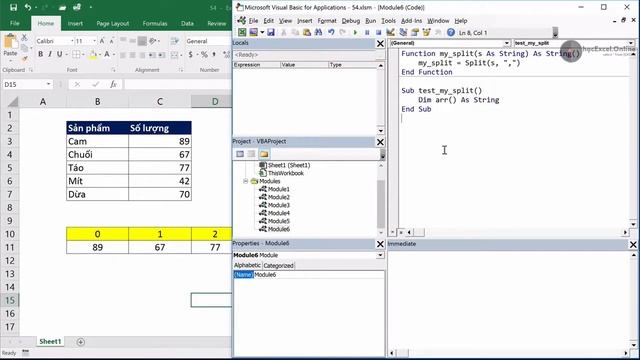This screenshot has width=640, height=360.
Task: Switch to the Insert ribbon tab in Excel
Action: (x=75, y=23)
